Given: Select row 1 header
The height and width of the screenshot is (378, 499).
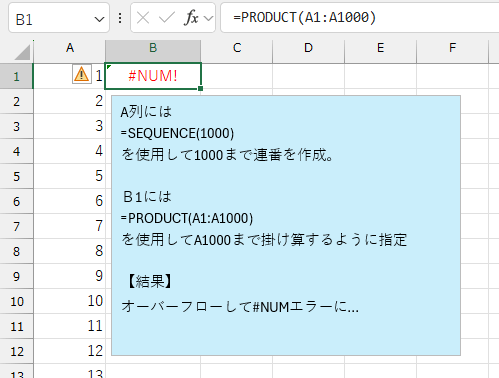Looking at the screenshot, I should pyautogui.click(x=16, y=76).
